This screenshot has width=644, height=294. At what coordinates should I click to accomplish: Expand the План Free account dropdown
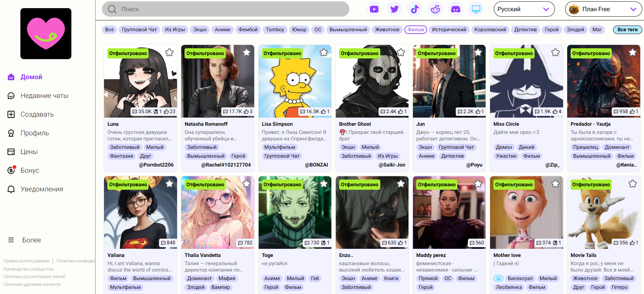point(604,9)
